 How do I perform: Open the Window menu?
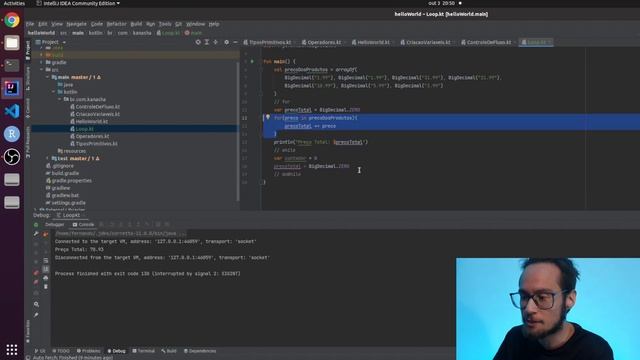pos(196,24)
